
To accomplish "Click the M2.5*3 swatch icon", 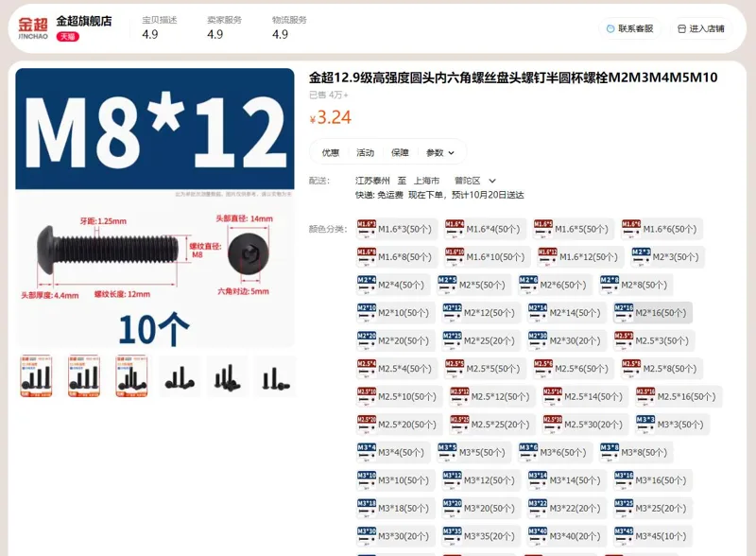I will (624, 341).
